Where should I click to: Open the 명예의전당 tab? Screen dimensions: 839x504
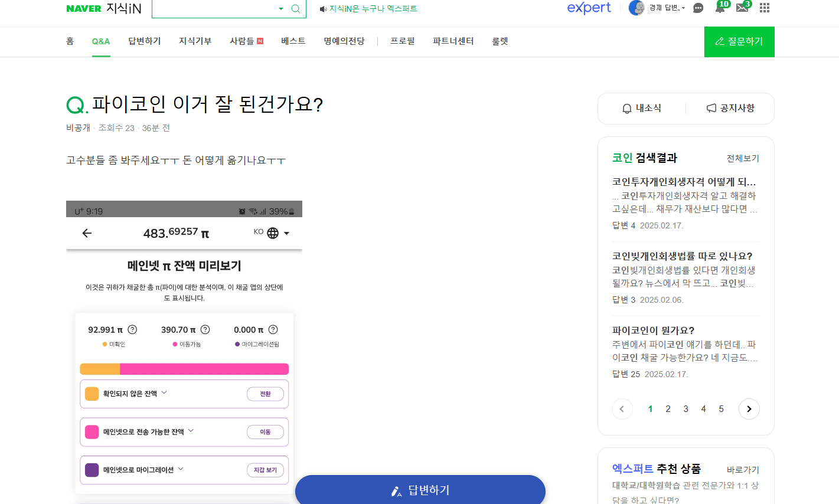pyautogui.click(x=344, y=41)
